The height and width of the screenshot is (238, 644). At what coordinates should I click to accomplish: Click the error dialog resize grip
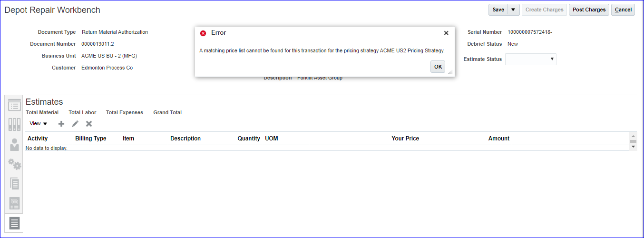coord(450,72)
